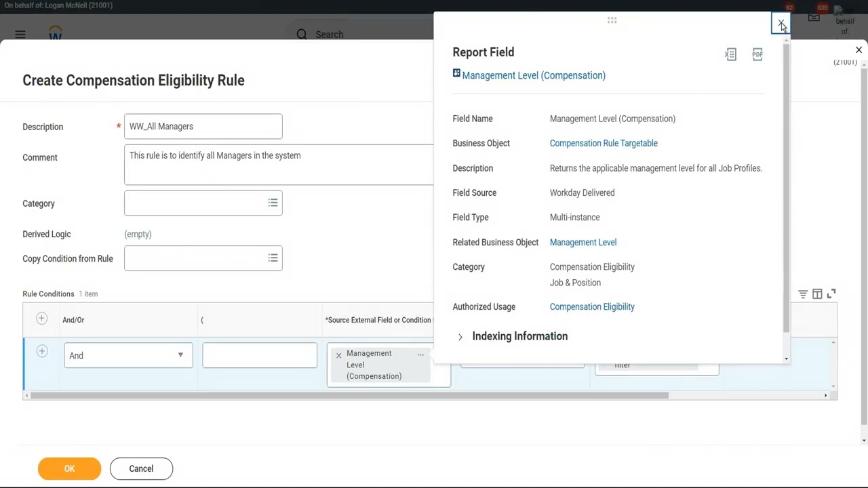Click the Job & Position category text
Screen dimensions: 868x488
point(575,283)
